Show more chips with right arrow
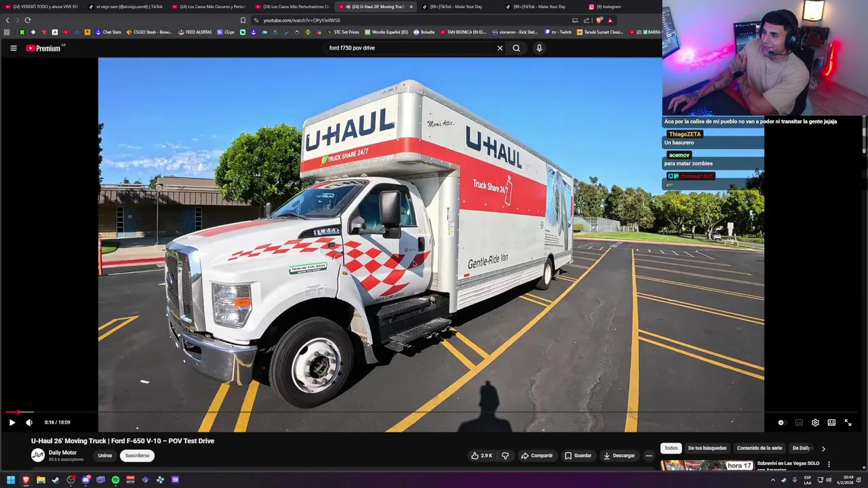This screenshot has width=868, height=488. coord(823,449)
